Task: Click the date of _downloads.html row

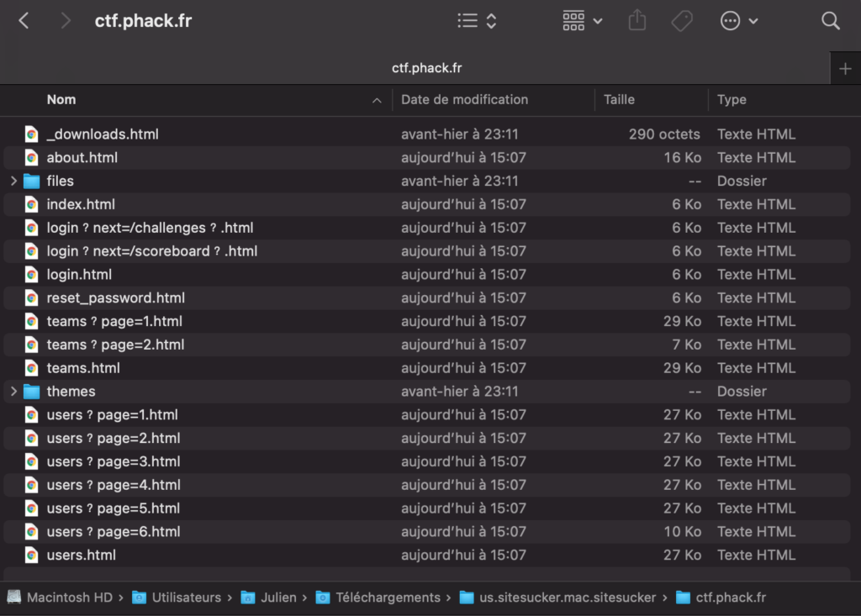Action: pyautogui.click(x=460, y=134)
